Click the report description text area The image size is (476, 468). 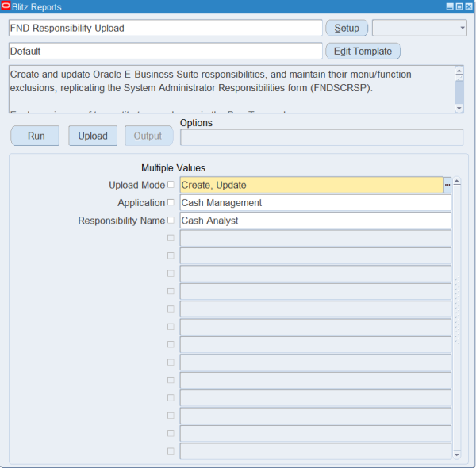click(232, 89)
